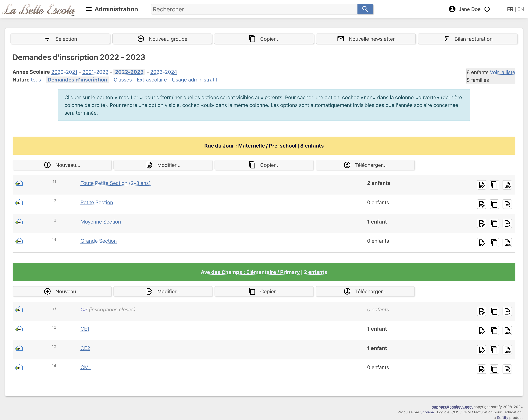This screenshot has height=420, width=528.
Task: Open Modifier... under Élémentaire section
Action: tap(163, 291)
